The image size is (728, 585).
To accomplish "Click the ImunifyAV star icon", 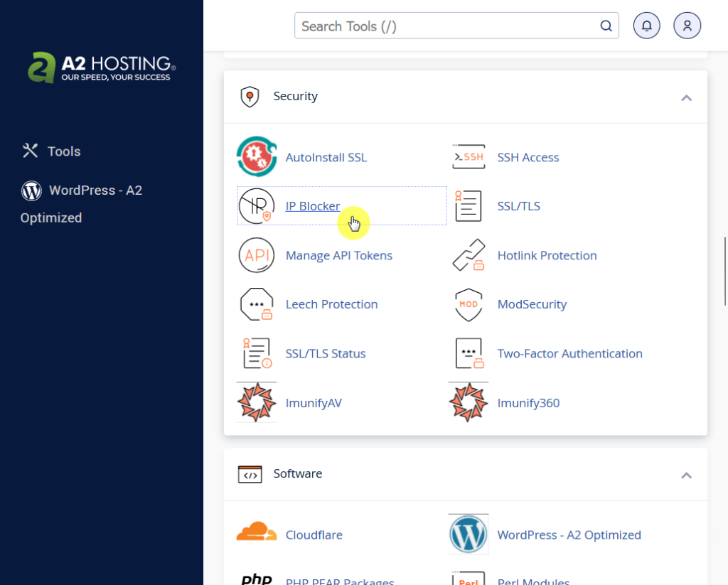I will point(257,402).
